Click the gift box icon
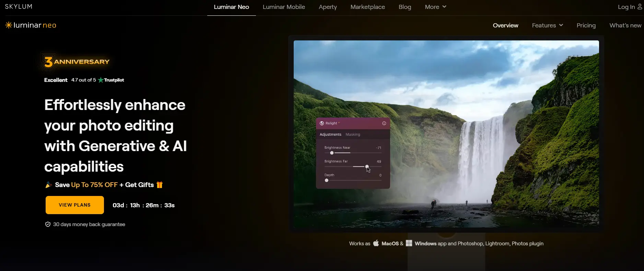 [160, 185]
